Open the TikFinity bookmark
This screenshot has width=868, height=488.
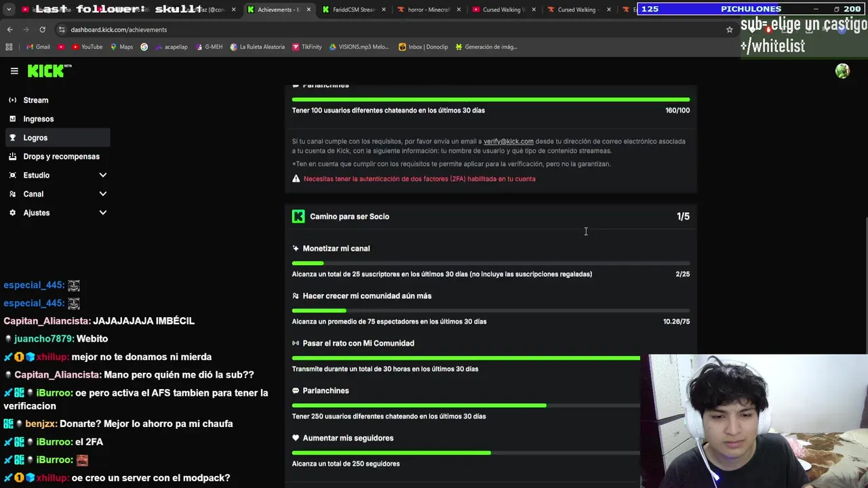point(307,47)
